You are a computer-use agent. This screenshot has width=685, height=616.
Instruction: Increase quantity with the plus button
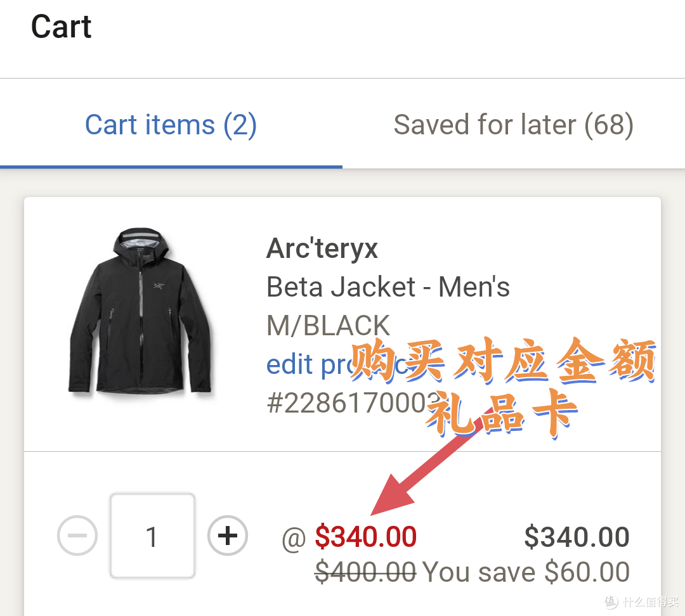228,536
